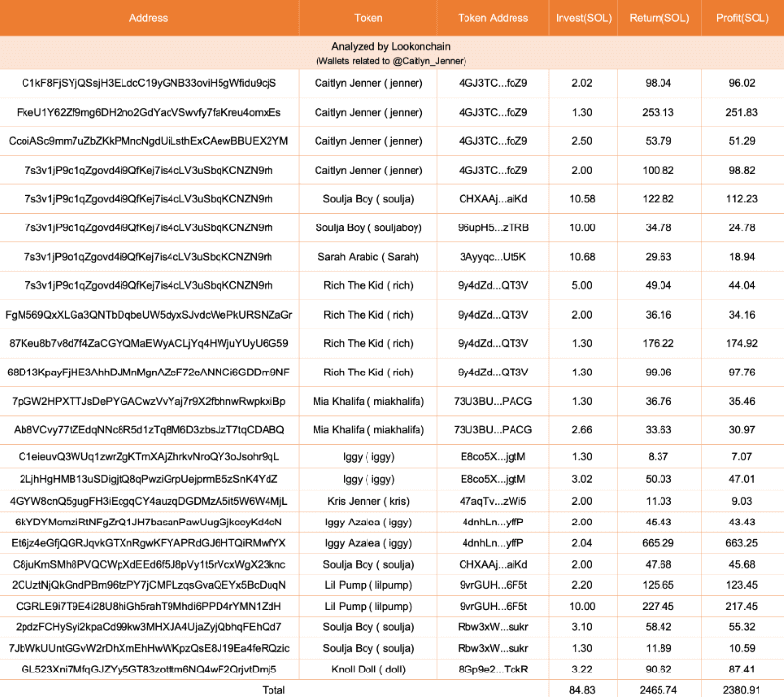Image resolution: width=784 pixels, height=697 pixels.
Task: Select the profit value 251.83
Action: coord(742,113)
